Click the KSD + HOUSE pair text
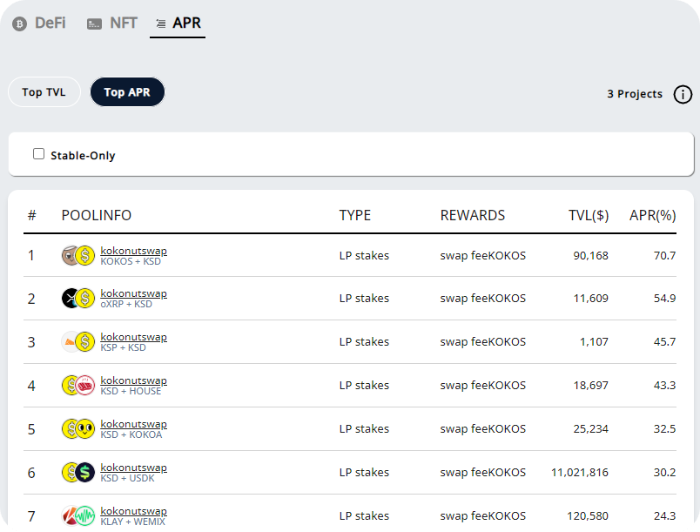 click(x=131, y=391)
